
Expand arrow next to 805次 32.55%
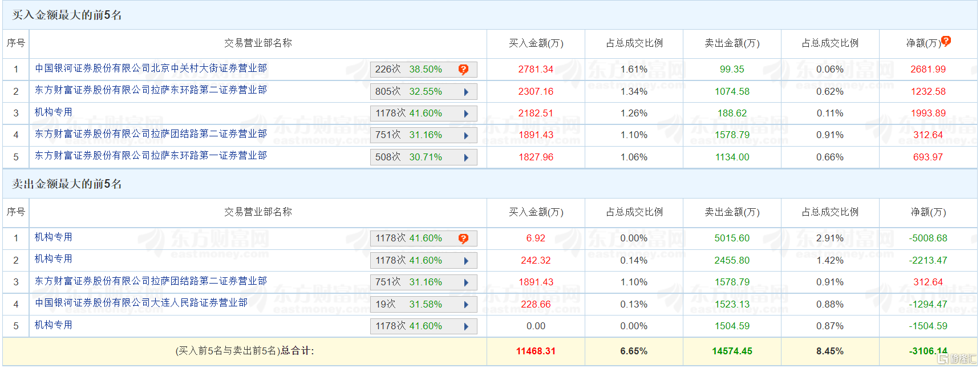pyautogui.click(x=466, y=92)
